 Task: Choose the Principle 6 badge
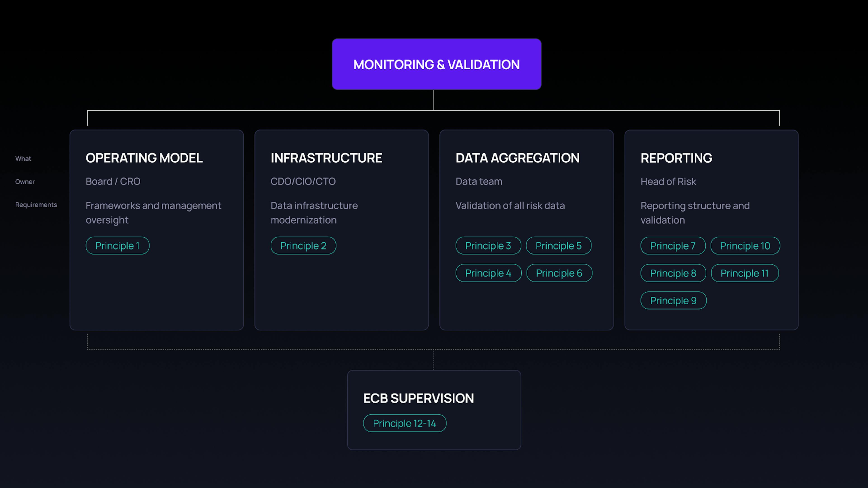coord(559,273)
